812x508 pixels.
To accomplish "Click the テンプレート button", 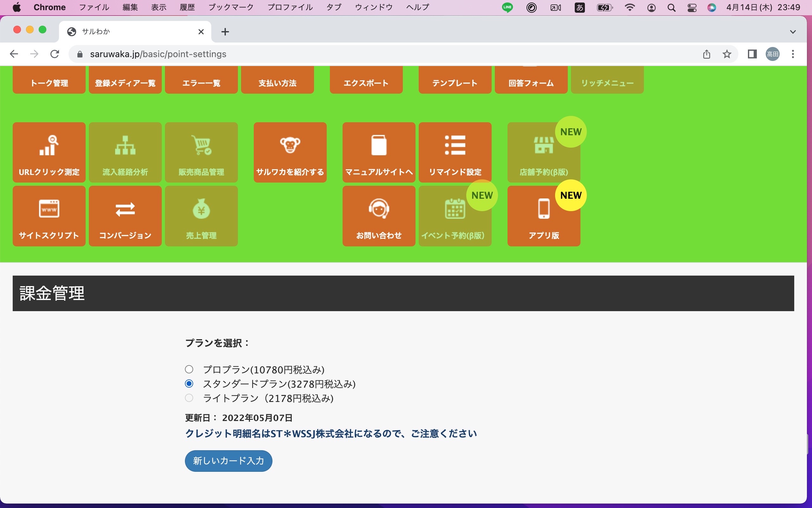I will pyautogui.click(x=455, y=80).
